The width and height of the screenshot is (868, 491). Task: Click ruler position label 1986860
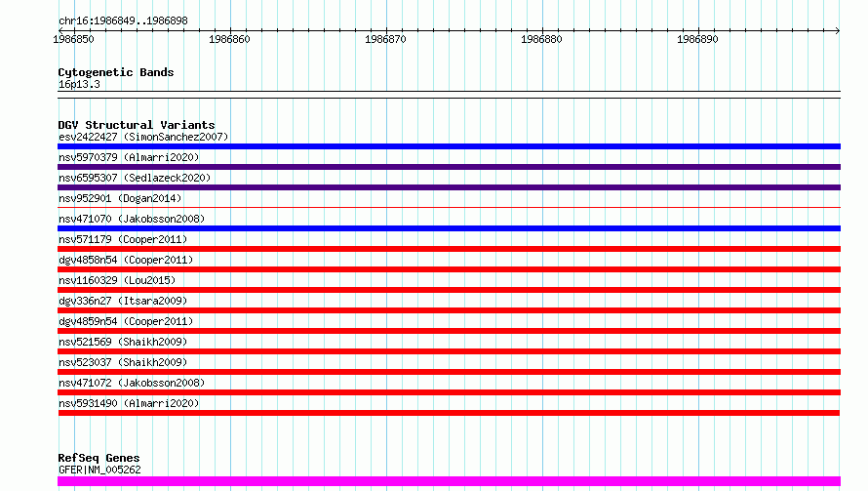click(x=230, y=39)
